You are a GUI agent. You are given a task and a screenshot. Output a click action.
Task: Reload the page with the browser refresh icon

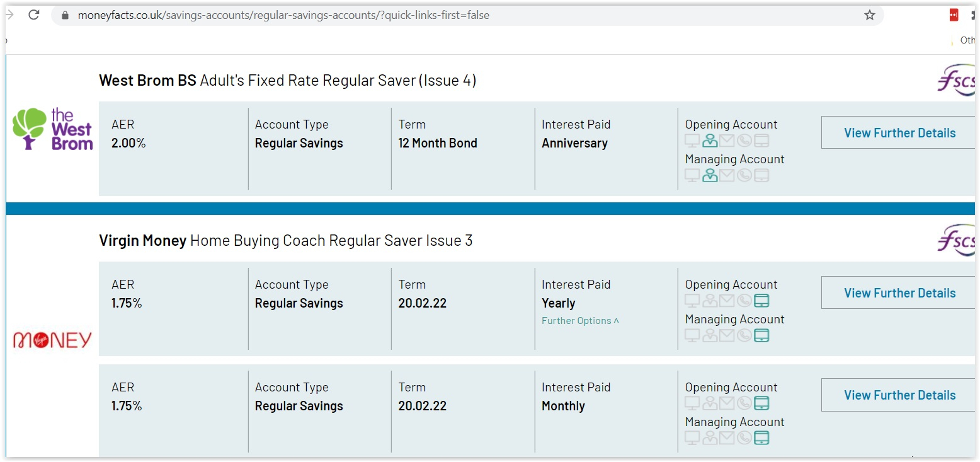click(x=34, y=15)
